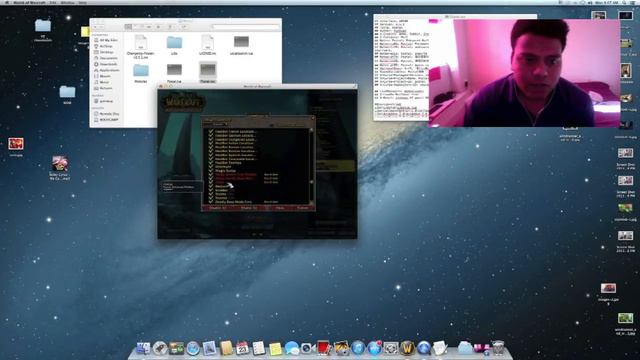640x360 pixels.
Task: Select Remote Disc in Finder sidebar
Action: 107,114
